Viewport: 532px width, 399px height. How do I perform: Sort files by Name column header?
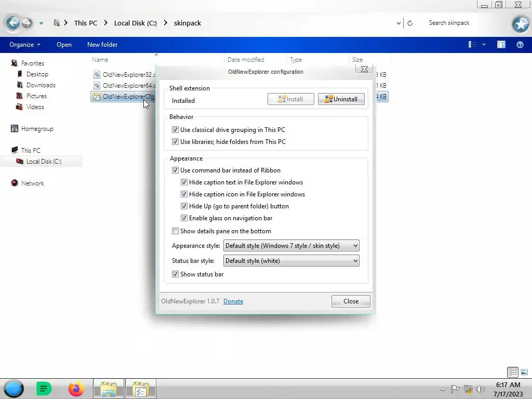click(100, 60)
